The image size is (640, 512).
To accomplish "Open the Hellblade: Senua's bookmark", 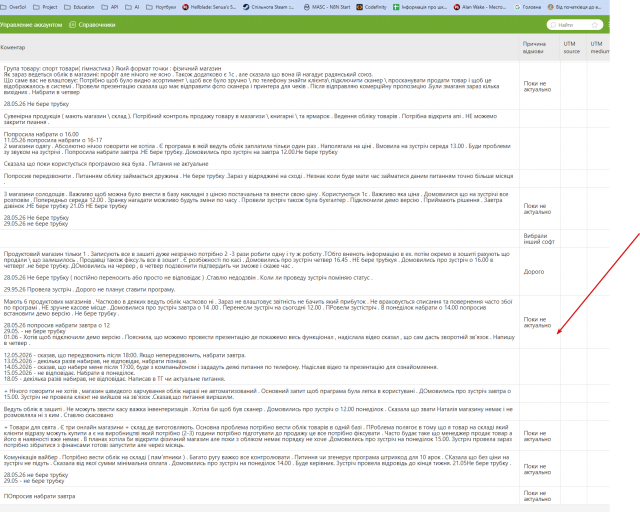I will pyautogui.click(x=209, y=7).
